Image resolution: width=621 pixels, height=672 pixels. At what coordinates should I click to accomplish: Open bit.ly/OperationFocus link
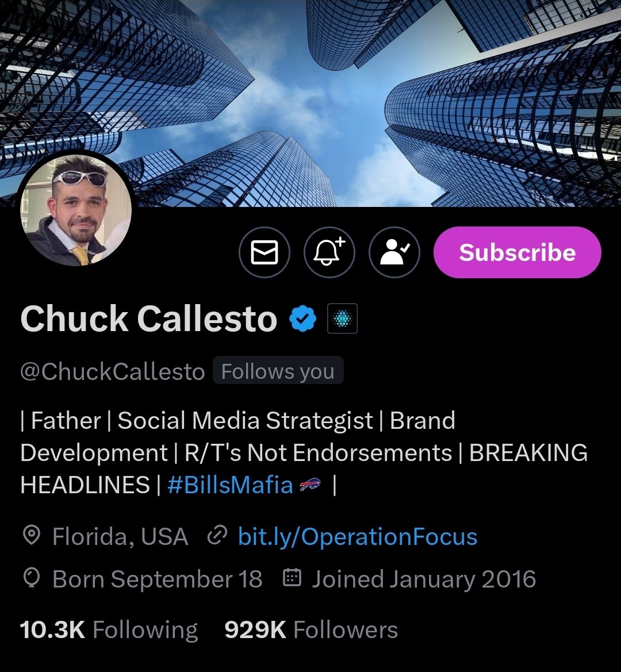[x=358, y=536]
